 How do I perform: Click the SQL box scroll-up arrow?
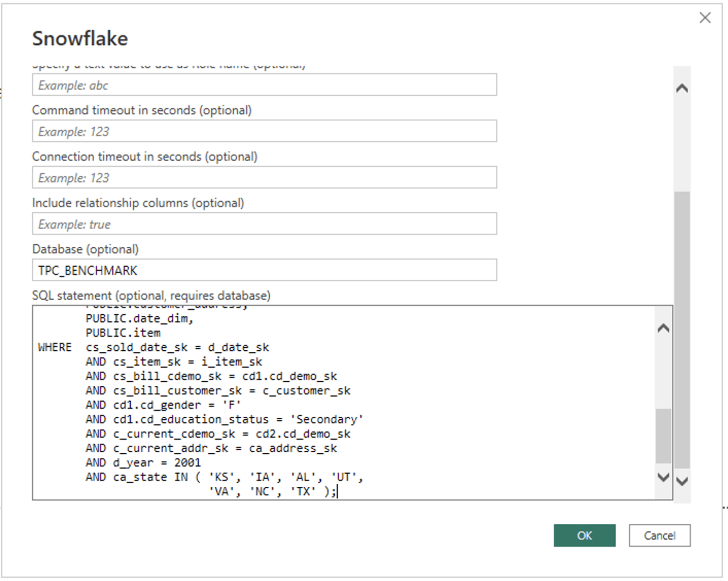point(664,328)
